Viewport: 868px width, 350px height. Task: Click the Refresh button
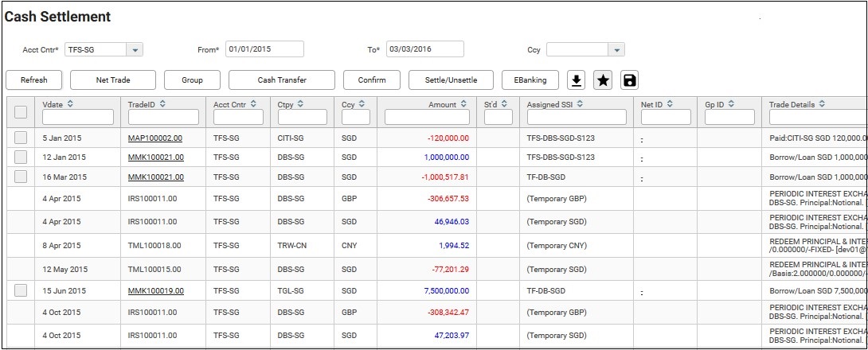[x=33, y=80]
